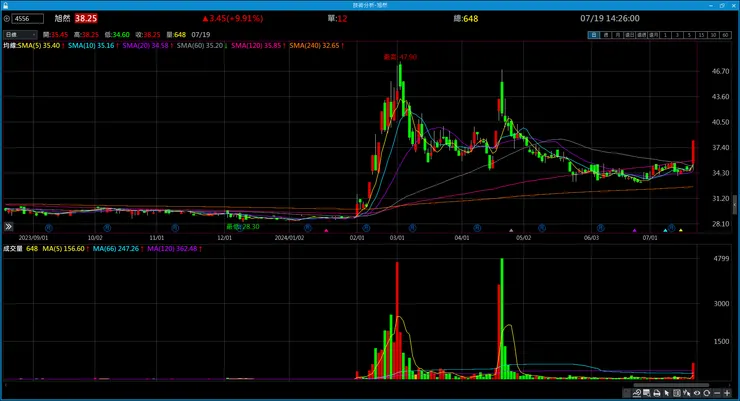
Task: Click the split-panel layout icon
Action: click(677, 393)
